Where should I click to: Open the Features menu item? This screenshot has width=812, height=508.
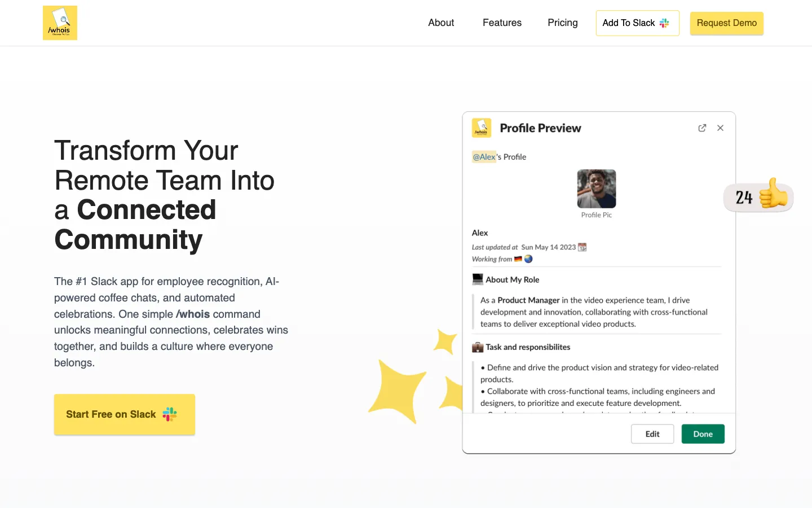click(x=502, y=23)
